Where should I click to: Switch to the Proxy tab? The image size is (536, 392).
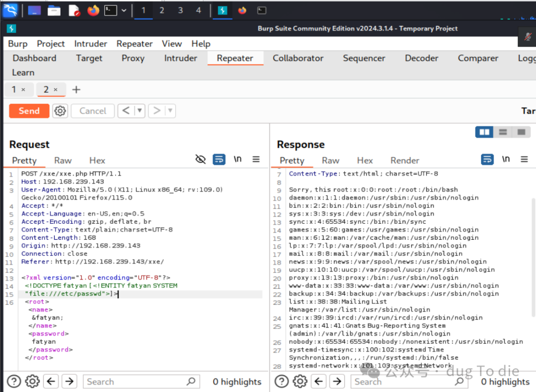point(133,58)
